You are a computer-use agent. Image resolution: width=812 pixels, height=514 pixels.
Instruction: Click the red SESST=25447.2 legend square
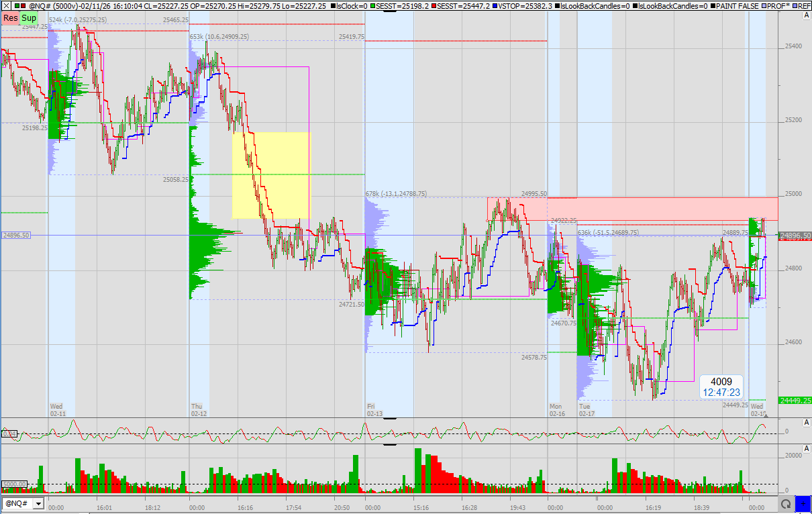[x=433, y=5]
